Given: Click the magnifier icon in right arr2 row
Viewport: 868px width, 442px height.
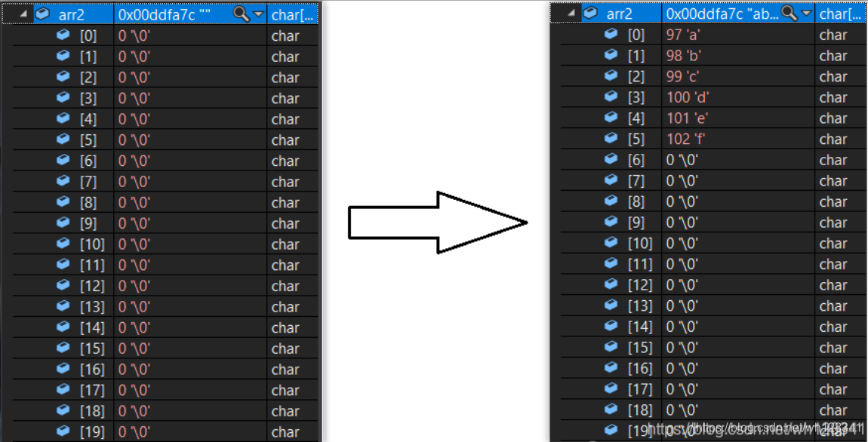Looking at the screenshot, I should (x=790, y=14).
